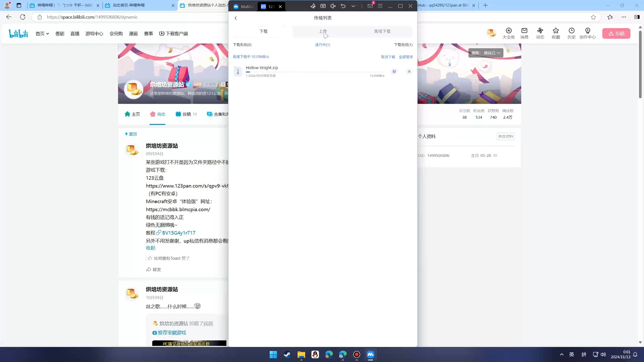Screen dimensions: 644x362
Task: Click the 取消下载 link
Action: pos(388,57)
